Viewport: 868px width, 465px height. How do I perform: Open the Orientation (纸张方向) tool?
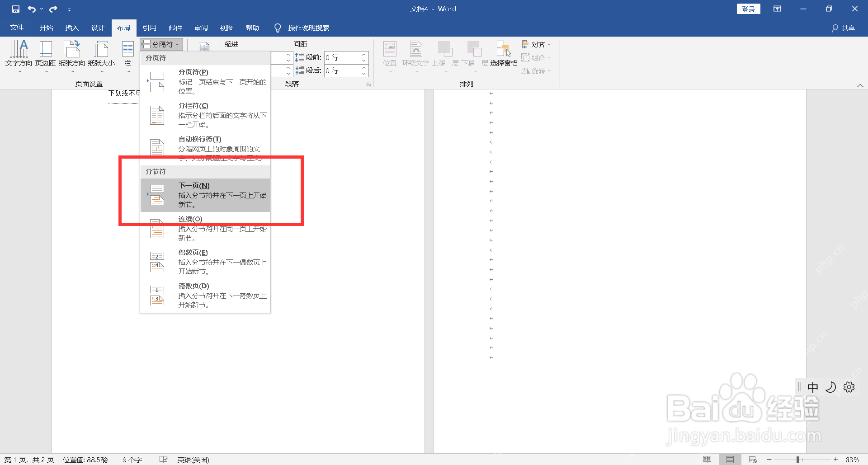point(72,56)
